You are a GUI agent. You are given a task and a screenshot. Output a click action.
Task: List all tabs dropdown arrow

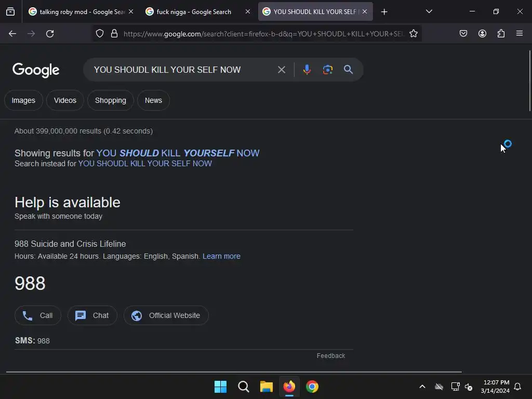click(429, 12)
